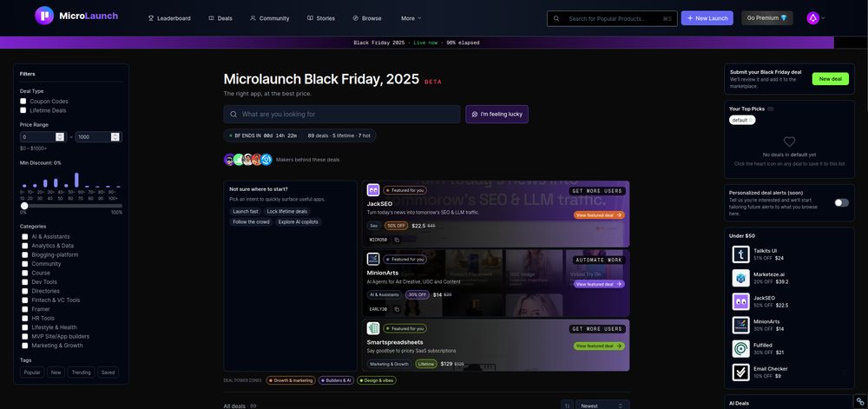Click the Go Premium button

point(766,18)
